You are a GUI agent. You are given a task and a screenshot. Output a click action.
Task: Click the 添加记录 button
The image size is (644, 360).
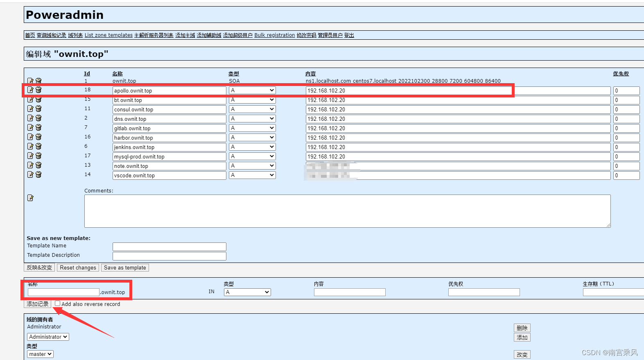coord(37,304)
